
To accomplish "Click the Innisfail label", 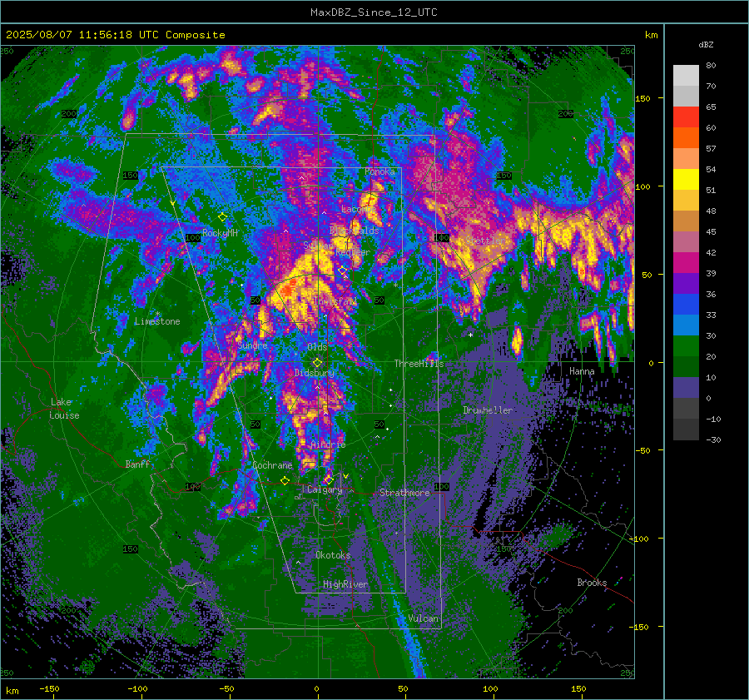I will [335, 301].
